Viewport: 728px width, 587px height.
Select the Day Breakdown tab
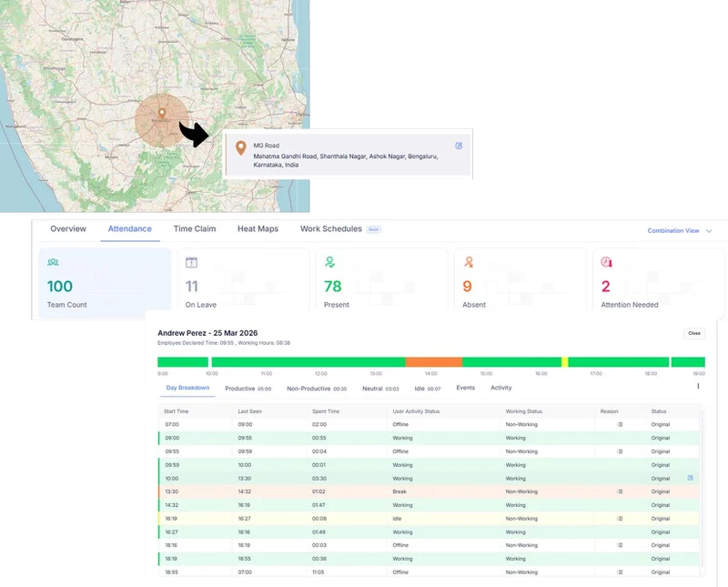point(187,388)
